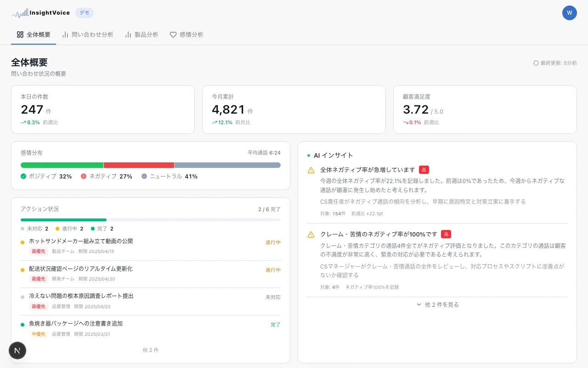Click 開発チーム label in 配送状況 row

coord(63,279)
